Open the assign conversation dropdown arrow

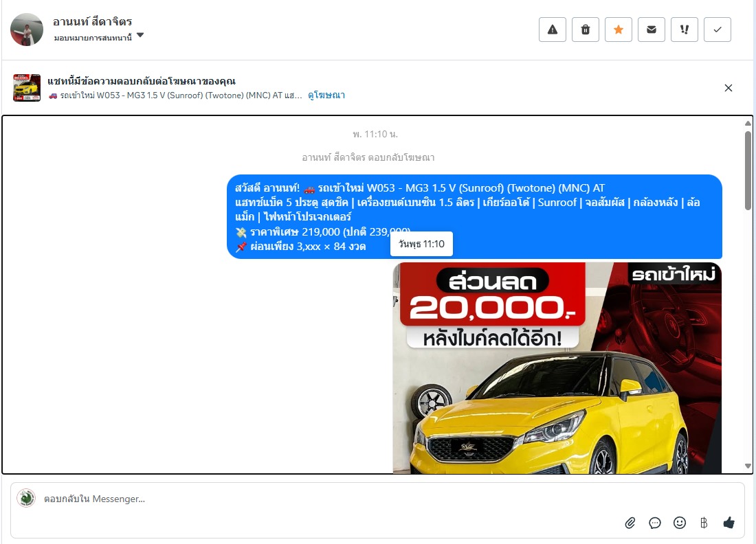[140, 35]
